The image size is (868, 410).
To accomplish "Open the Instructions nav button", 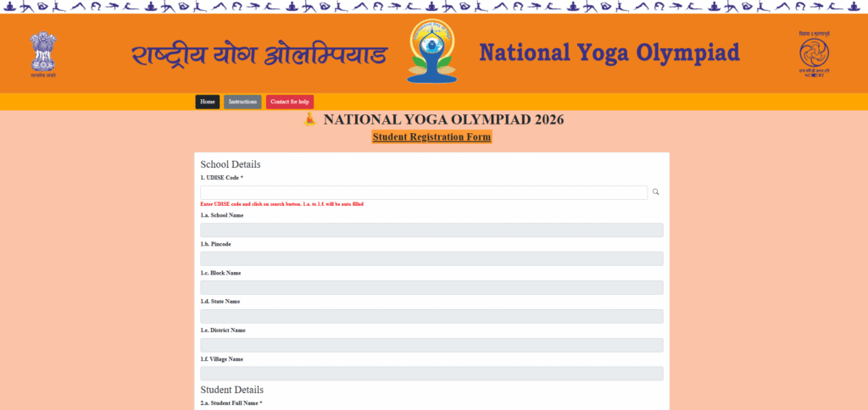I will (x=242, y=102).
